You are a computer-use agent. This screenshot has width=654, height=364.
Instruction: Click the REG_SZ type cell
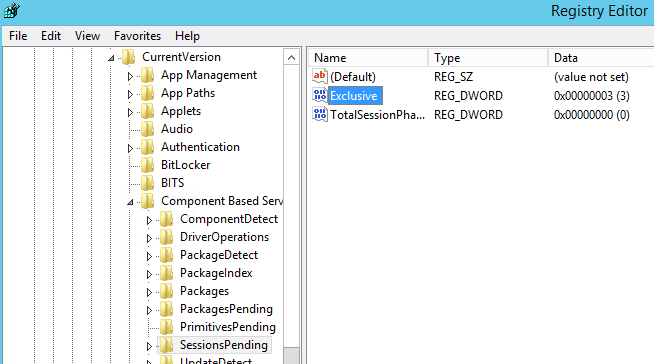[453, 77]
